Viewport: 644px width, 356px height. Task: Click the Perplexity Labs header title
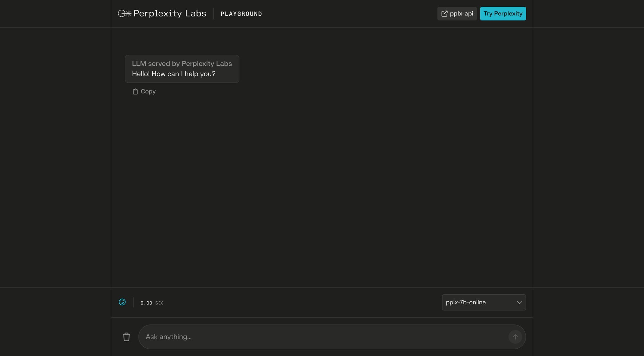point(169,13)
